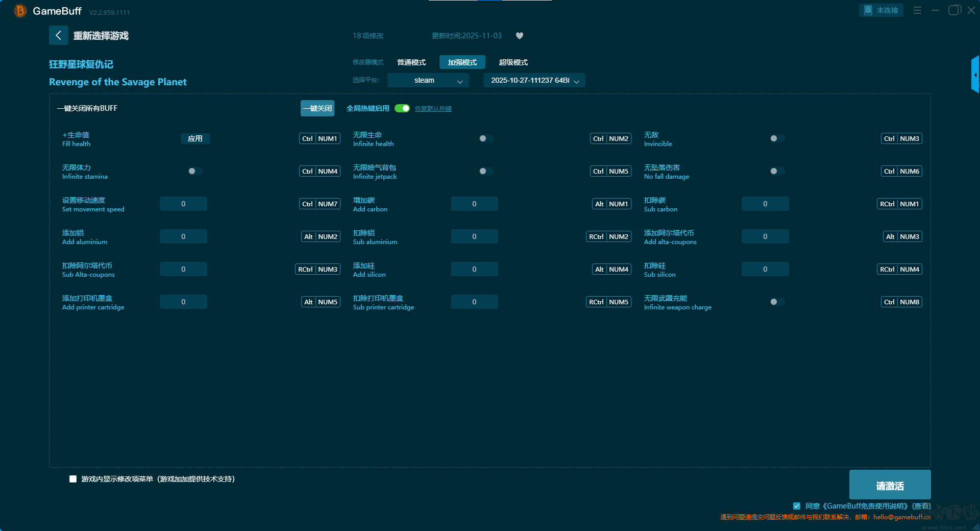Click the Set movement speed value field
Image resolution: width=980 pixels, height=531 pixels.
click(183, 204)
